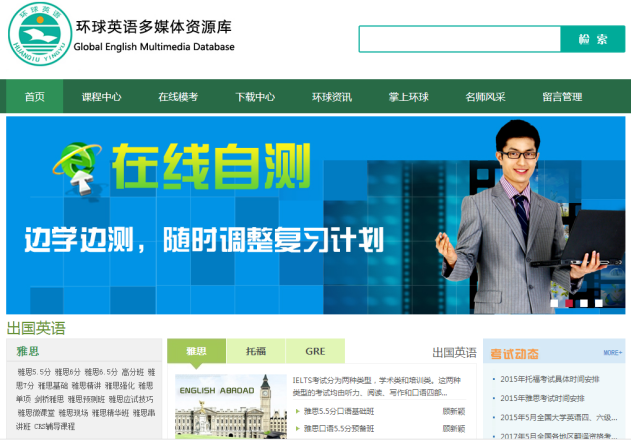Click the 雅思5.5分 tag link
The height and width of the screenshot is (440, 631).
34,372
